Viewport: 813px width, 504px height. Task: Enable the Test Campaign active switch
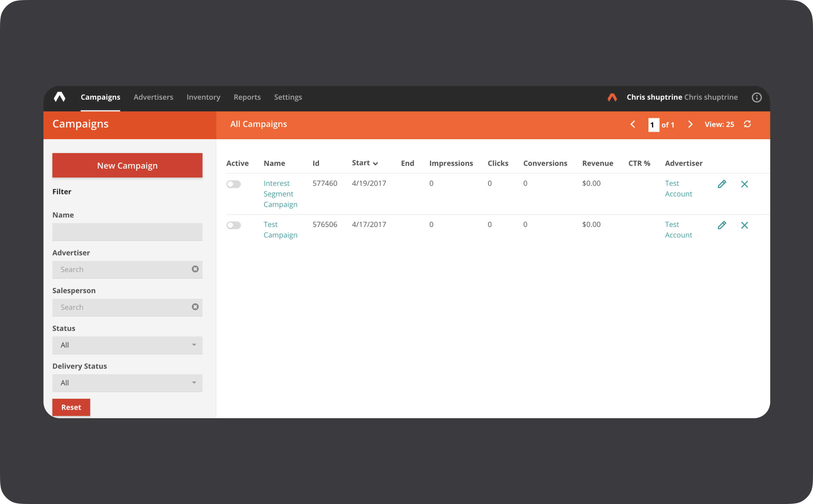233,225
